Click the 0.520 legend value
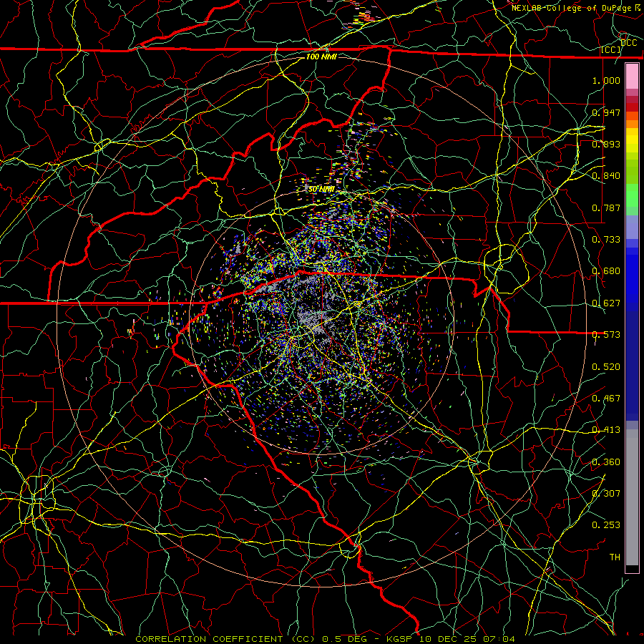The image size is (644, 644). [x=606, y=367]
